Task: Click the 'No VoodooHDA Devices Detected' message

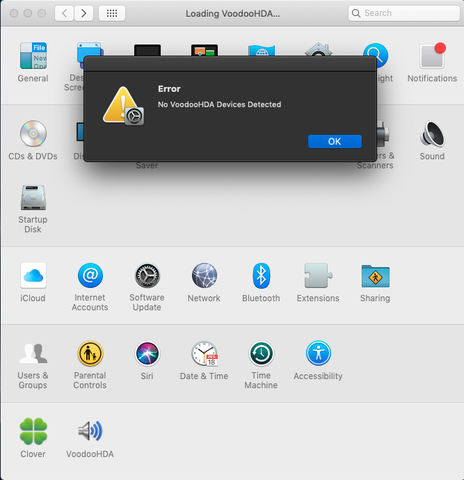Action: [x=219, y=104]
